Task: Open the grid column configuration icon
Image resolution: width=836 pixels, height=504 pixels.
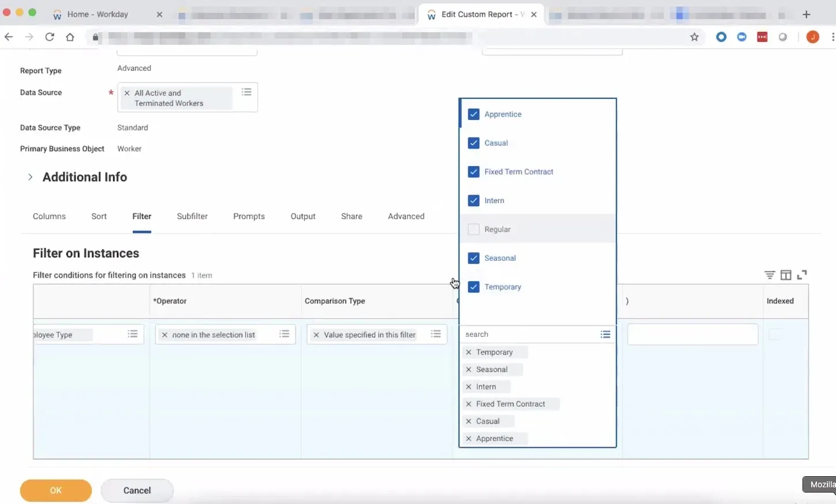Action: click(786, 275)
